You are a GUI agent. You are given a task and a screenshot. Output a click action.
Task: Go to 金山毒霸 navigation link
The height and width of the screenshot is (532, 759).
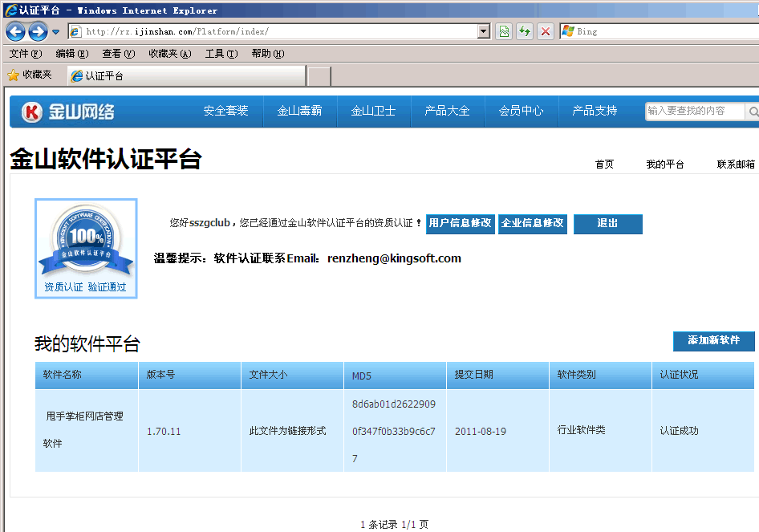tap(299, 111)
